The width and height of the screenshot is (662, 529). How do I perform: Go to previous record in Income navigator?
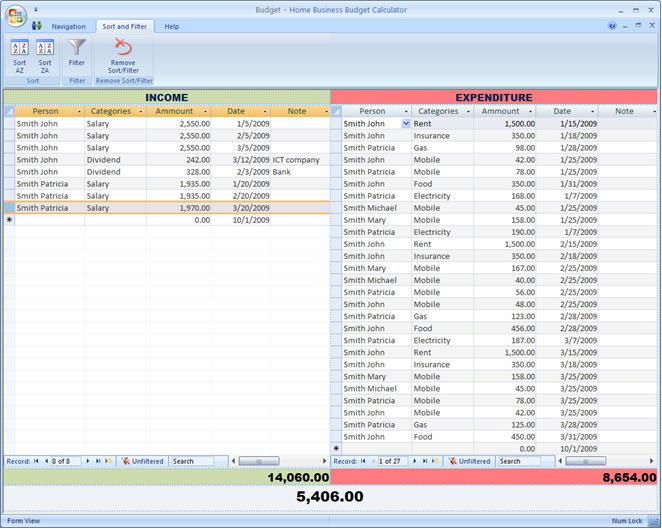coord(46,461)
